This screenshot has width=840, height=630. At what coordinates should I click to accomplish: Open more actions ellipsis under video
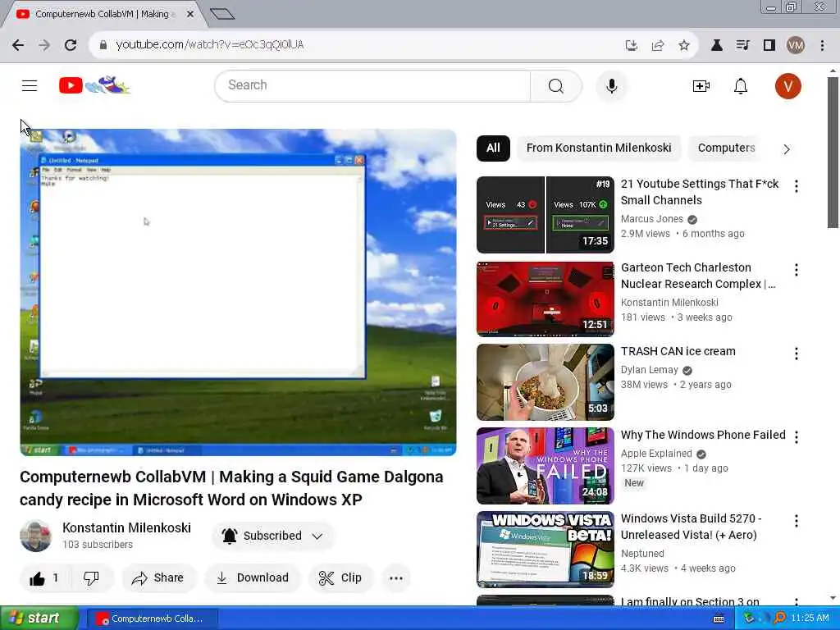[396, 578]
